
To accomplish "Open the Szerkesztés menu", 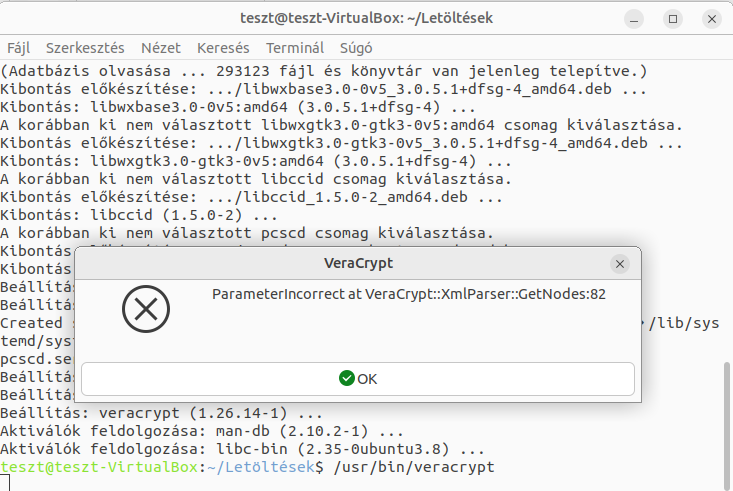I will tap(85, 48).
